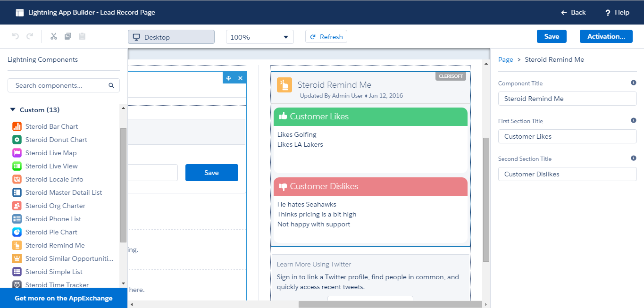
Task: Click the paste clipboard icon
Action: [x=82, y=36]
